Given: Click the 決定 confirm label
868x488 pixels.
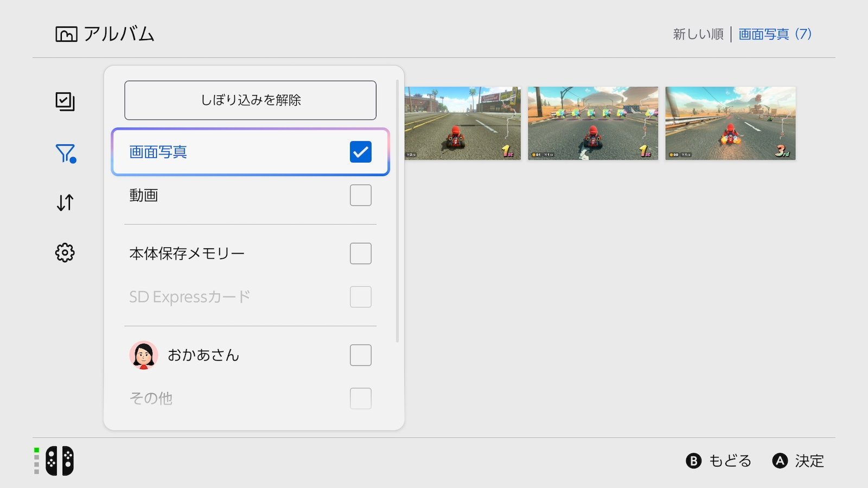Looking at the screenshot, I should coord(809,461).
